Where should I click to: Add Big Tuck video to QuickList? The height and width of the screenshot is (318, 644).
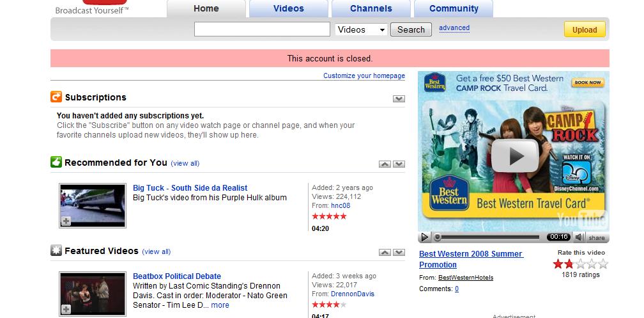tap(66, 221)
